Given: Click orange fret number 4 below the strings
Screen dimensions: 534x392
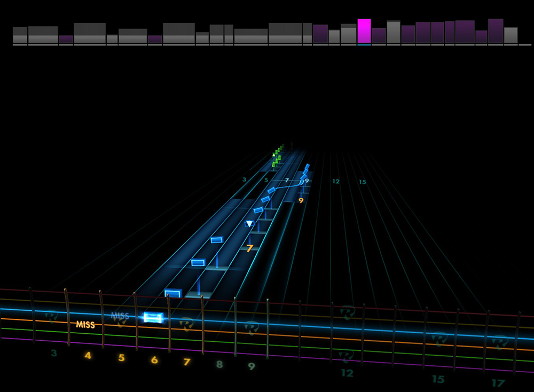Looking at the screenshot, I should pyautogui.click(x=88, y=356).
